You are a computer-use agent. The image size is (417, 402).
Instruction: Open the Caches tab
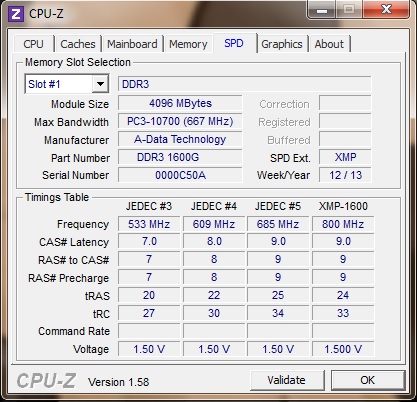[x=78, y=44]
